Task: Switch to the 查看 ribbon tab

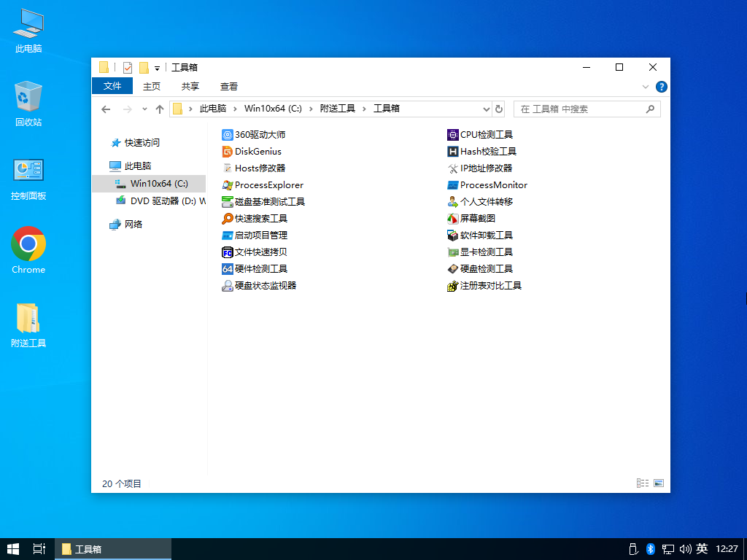Action: [228, 87]
